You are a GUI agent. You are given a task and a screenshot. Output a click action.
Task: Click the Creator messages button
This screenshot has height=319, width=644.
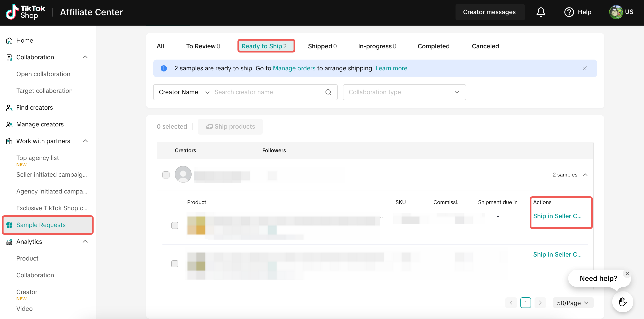click(489, 12)
